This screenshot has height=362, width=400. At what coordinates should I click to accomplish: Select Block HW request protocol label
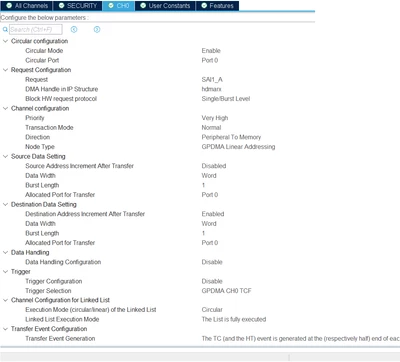tap(61, 99)
